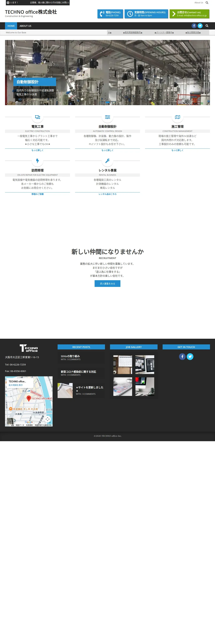Open the search icon in the top bar
Viewport: 215px width, 644px height.
(x=207, y=3)
